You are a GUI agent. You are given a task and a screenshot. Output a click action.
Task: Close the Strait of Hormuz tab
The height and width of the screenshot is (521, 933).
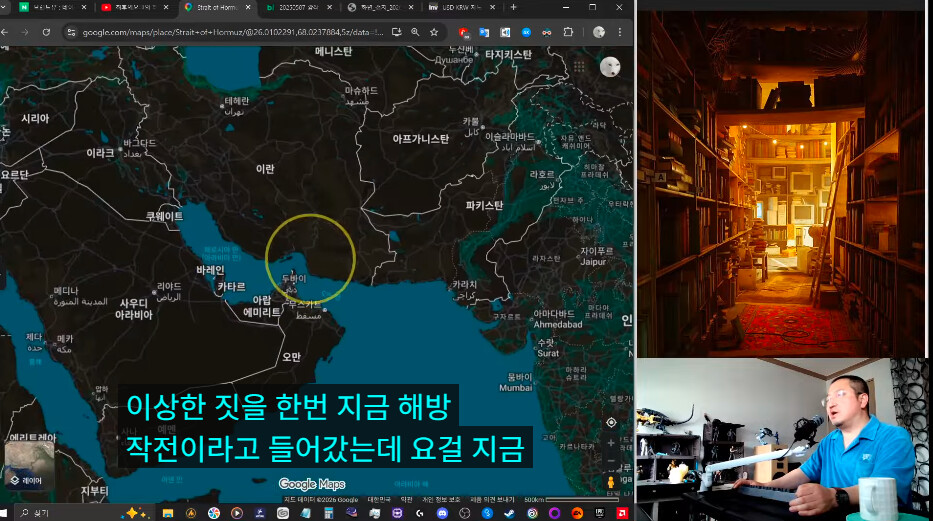[247, 7]
